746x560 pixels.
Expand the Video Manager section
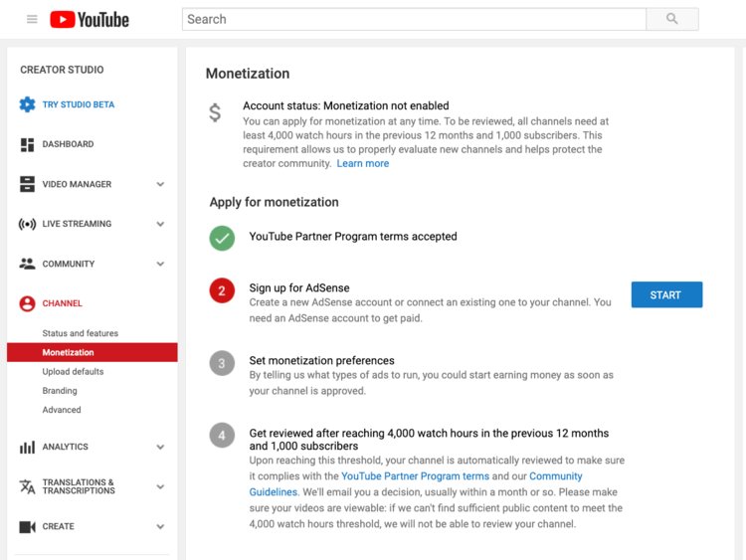[160, 184]
